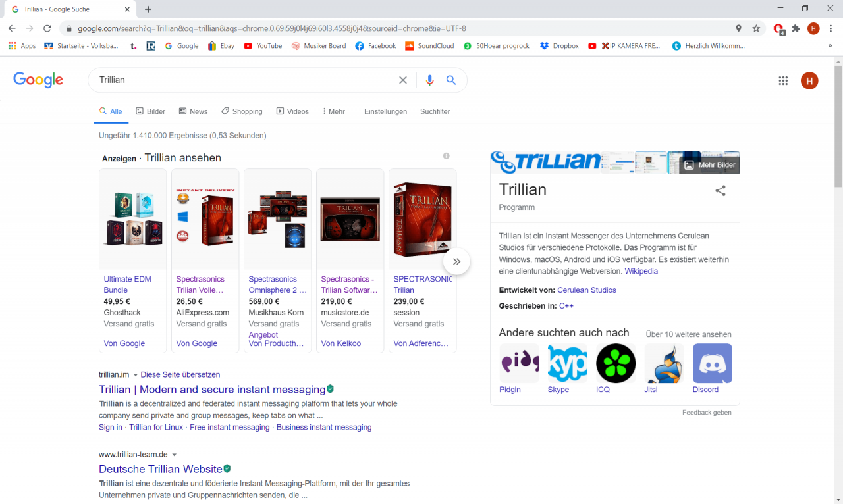Reload the page
Viewport: 843px width, 504px height.
tap(47, 28)
